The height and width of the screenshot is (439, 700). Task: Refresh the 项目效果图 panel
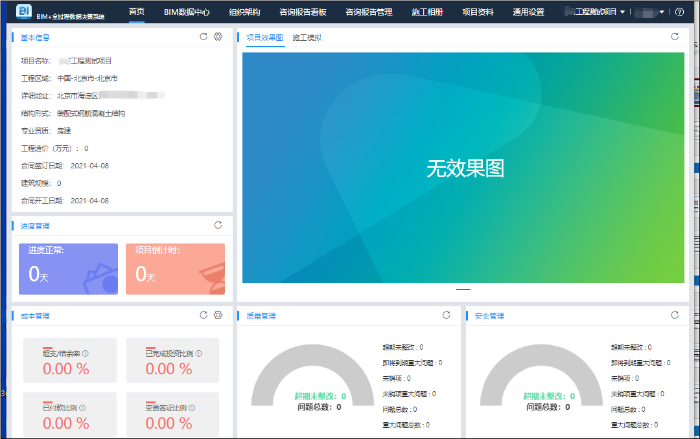(675, 37)
